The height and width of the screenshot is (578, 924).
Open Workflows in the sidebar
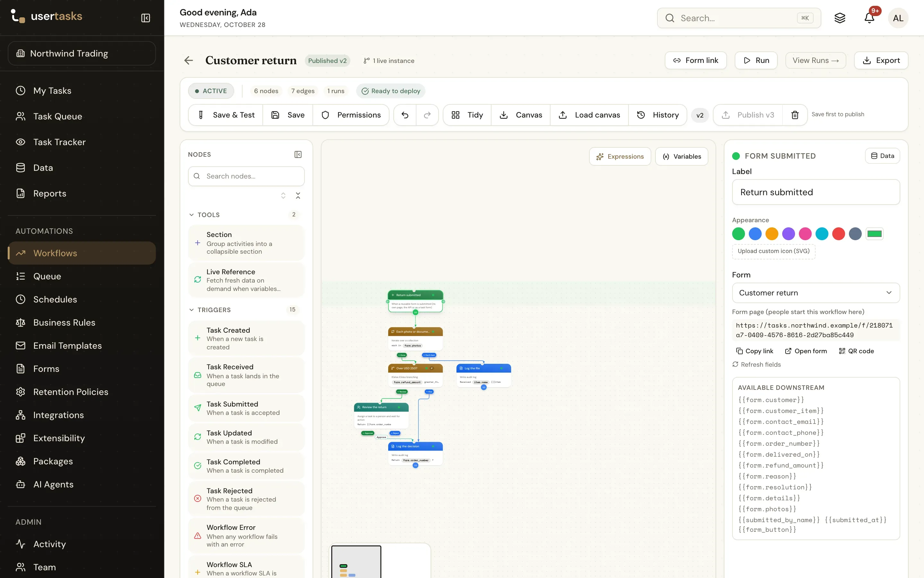coord(82,253)
